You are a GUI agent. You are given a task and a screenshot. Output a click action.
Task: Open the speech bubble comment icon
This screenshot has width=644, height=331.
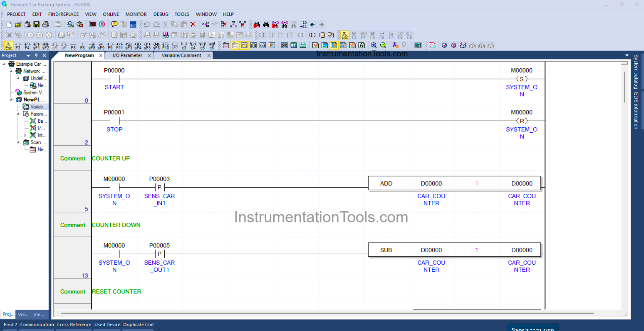click(x=432, y=45)
